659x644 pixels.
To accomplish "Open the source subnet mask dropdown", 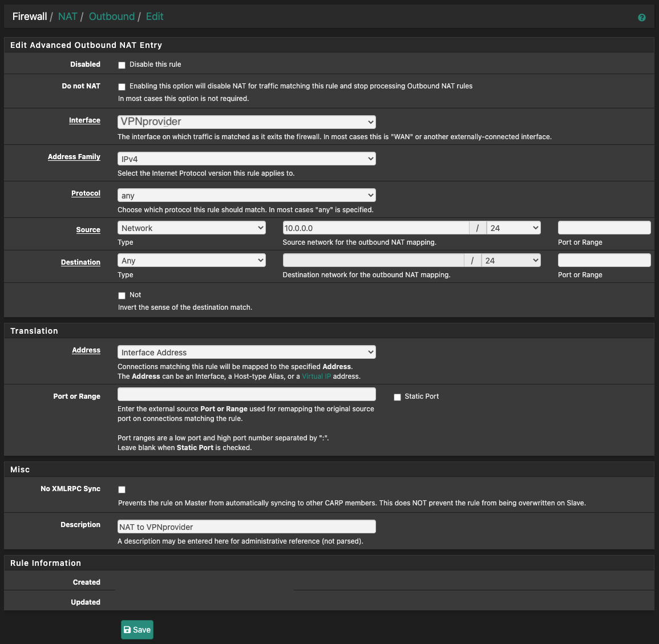I will [x=514, y=228].
